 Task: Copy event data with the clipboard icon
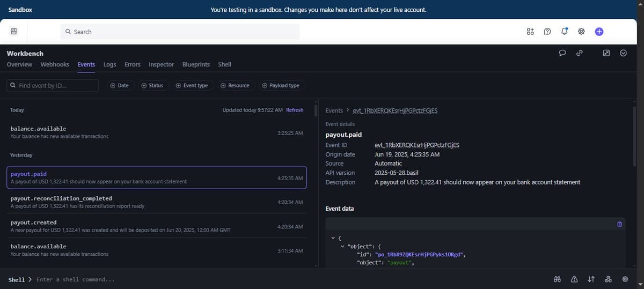[x=619, y=224]
